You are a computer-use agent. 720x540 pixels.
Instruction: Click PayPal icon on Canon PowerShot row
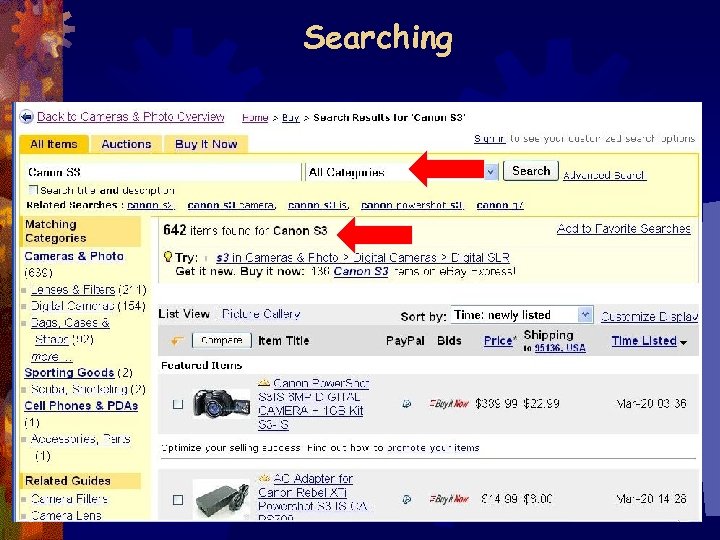(406, 404)
